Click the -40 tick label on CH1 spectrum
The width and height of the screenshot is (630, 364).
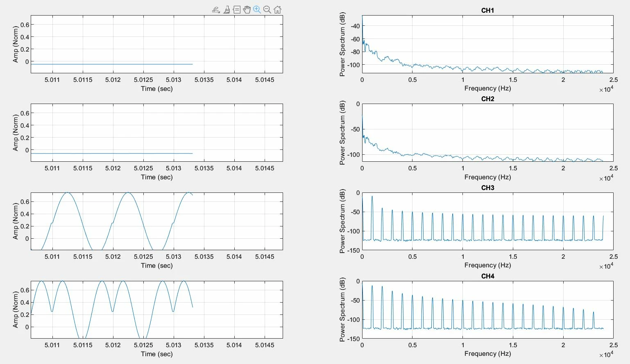tap(355, 26)
